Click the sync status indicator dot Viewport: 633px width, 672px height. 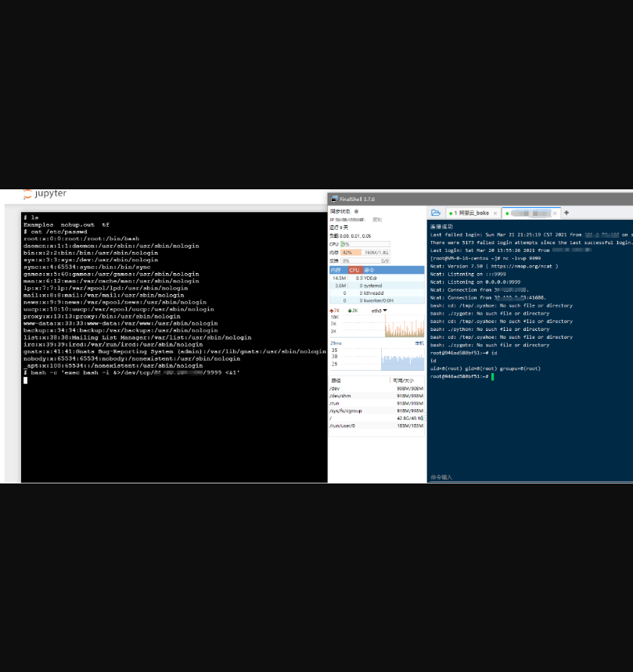click(x=357, y=211)
